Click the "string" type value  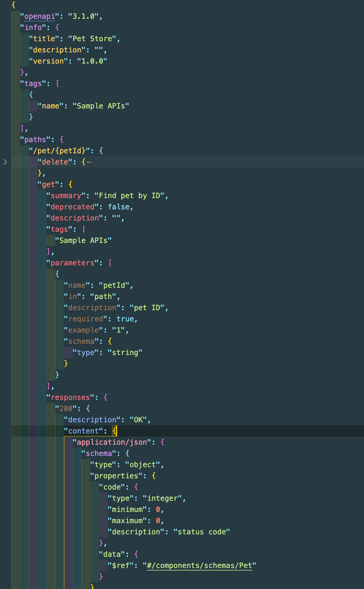pyautogui.click(x=125, y=353)
